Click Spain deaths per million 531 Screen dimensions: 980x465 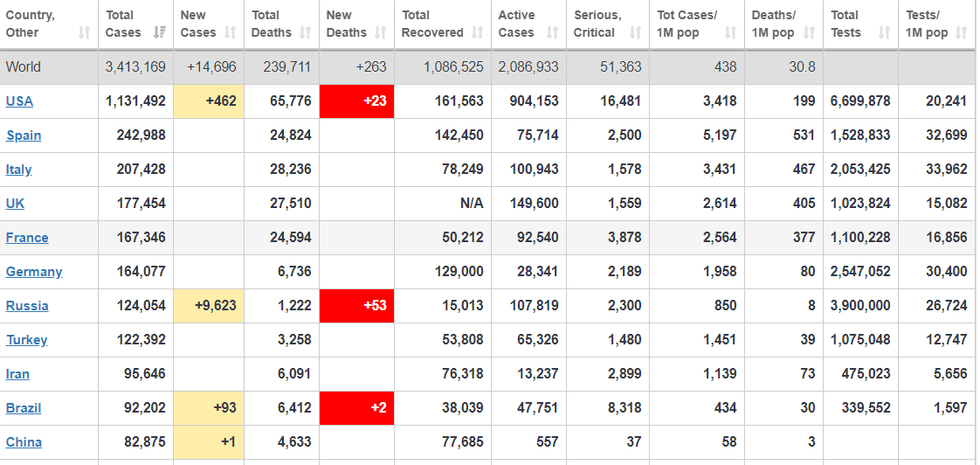click(x=804, y=135)
